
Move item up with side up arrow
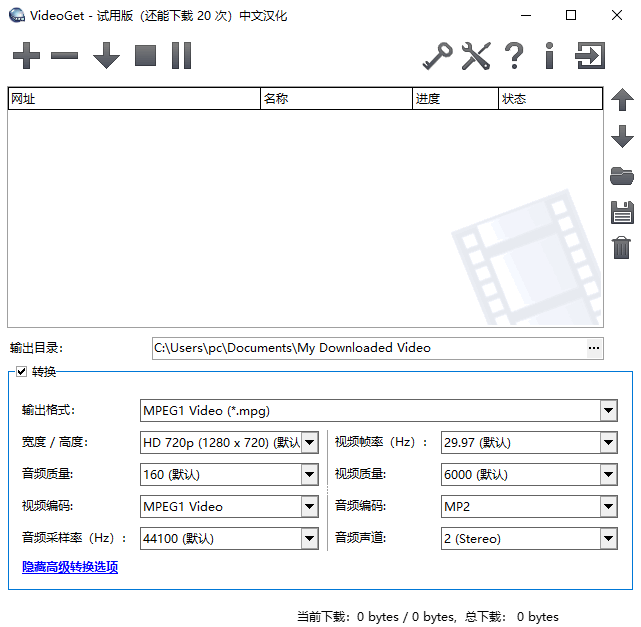622,100
